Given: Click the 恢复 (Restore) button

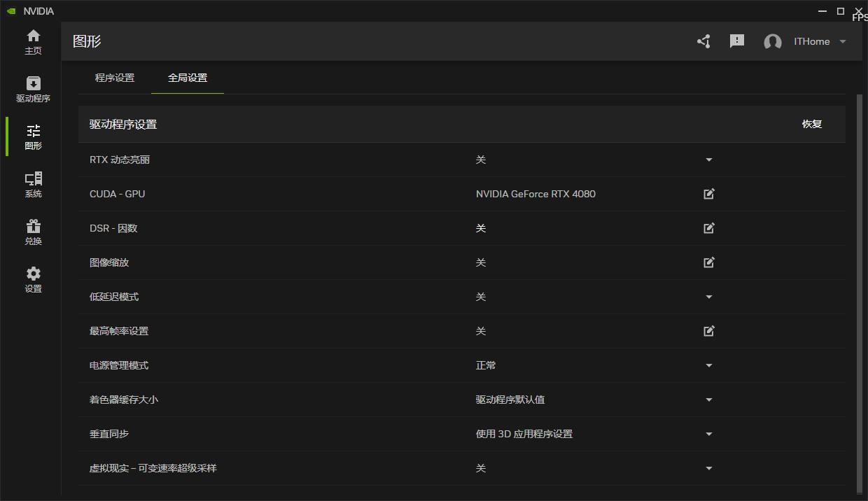Looking at the screenshot, I should 811,124.
